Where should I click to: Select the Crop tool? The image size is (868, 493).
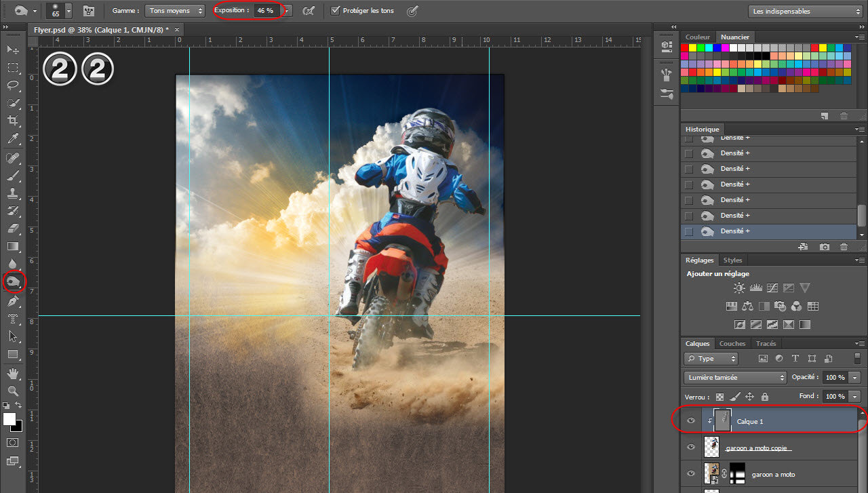(13, 121)
